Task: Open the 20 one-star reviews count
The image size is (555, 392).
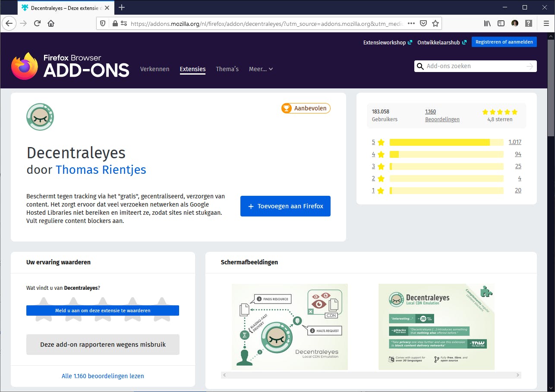Action: point(518,190)
